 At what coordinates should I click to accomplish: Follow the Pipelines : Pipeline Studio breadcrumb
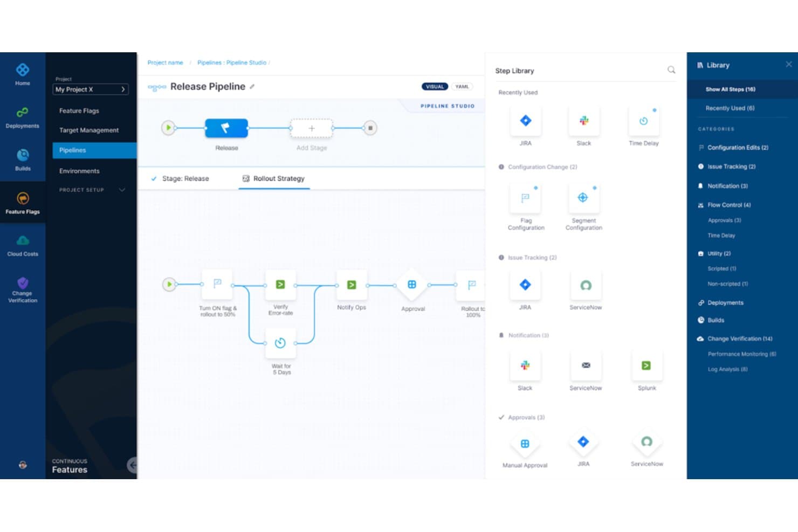click(x=232, y=63)
